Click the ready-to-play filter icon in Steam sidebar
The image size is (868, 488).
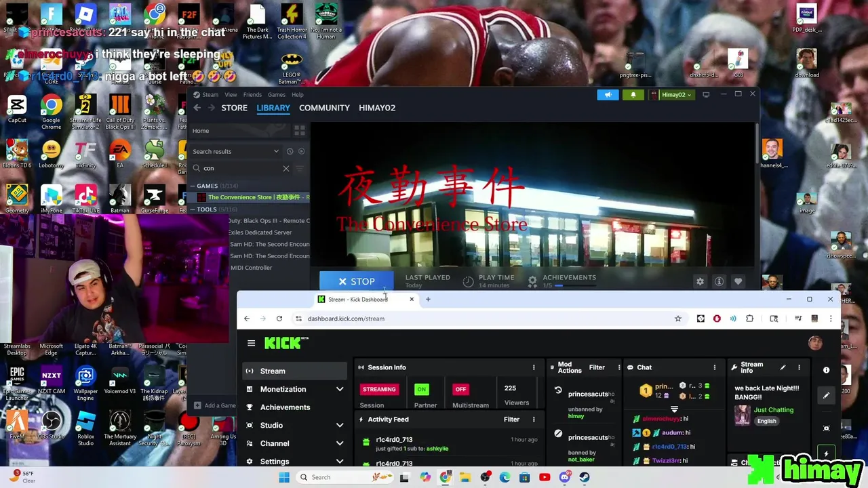[302, 151]
